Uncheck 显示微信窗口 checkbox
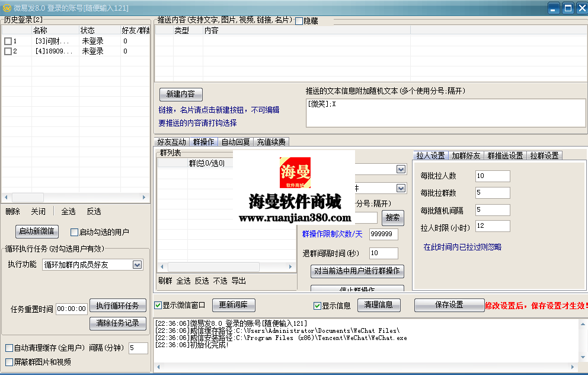588x375 pixels. [x=158, y=305]
